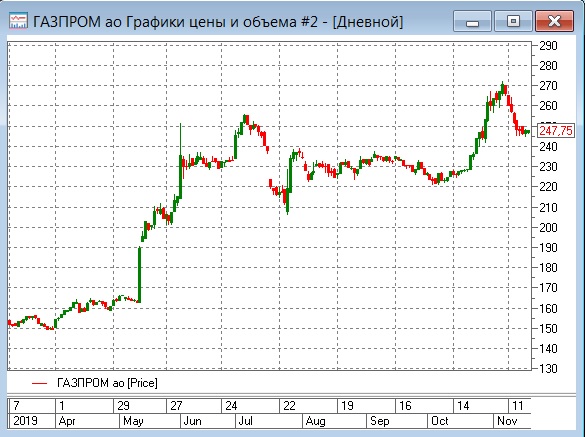585x437 pixels.
Task: Select the ГАЗПРОМ ао [Price] legend entry
Action: (x=107, y=383)
